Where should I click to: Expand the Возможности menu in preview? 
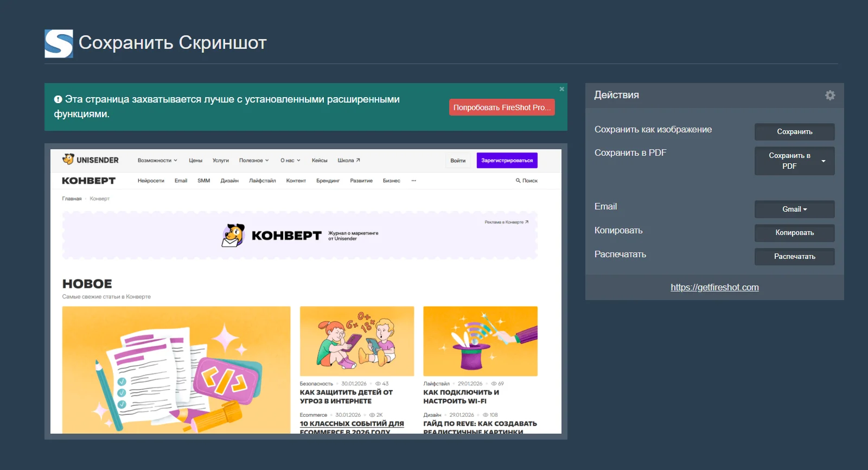click(157, 161)
